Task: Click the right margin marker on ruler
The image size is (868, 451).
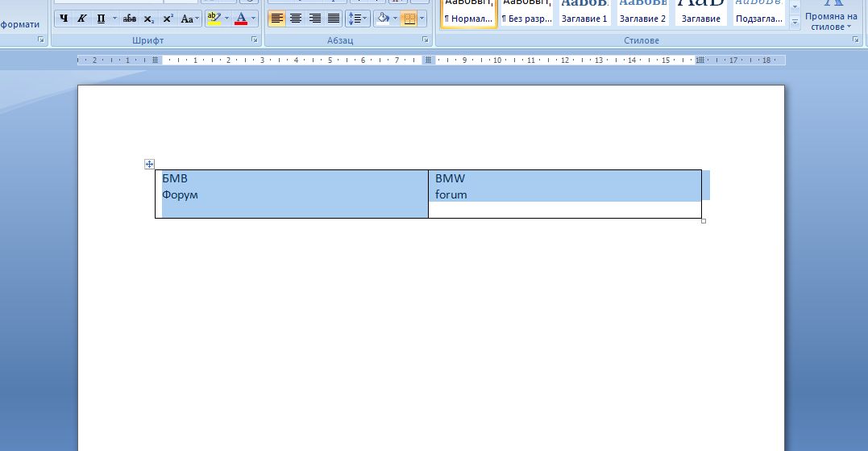Action: 700,60
